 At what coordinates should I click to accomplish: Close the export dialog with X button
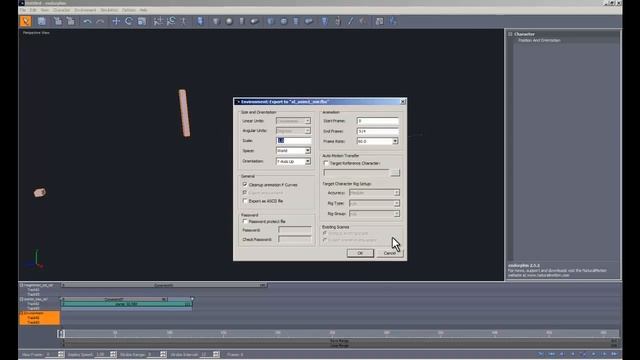[x=403, y=102]
